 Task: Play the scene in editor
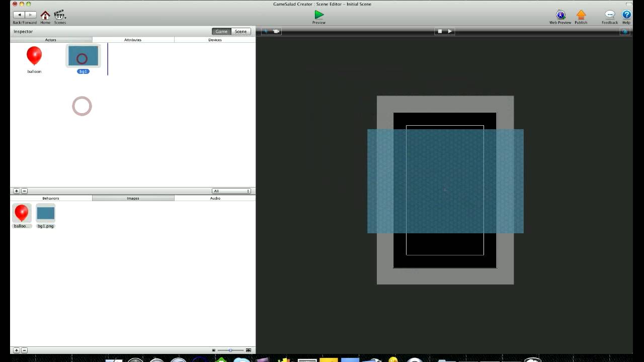point(450,31)
